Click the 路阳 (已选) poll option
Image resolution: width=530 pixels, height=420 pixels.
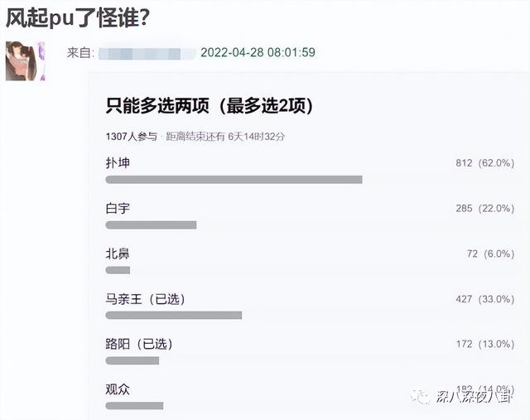139,344
